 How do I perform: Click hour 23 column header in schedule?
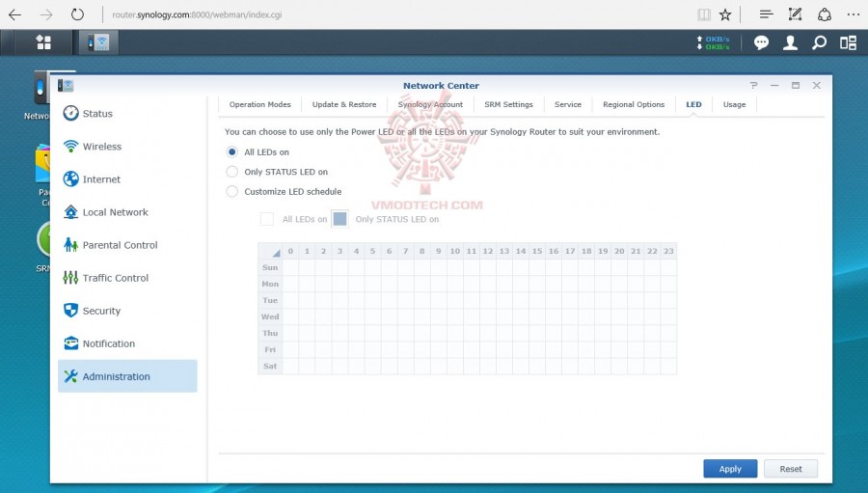pyautogui.click(x=668, y=251)
